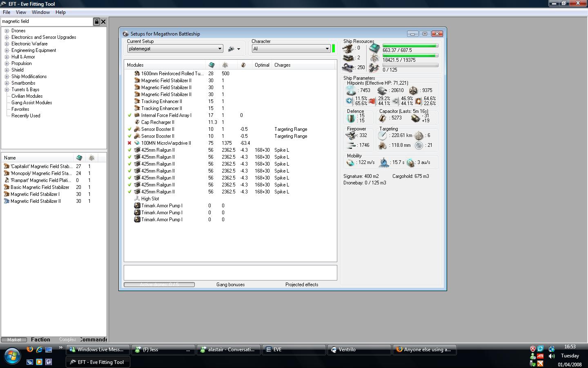The image size is (588, 368).
Task: Click the Internal Force Field Array I icon
Action: (x=137, y=115)
